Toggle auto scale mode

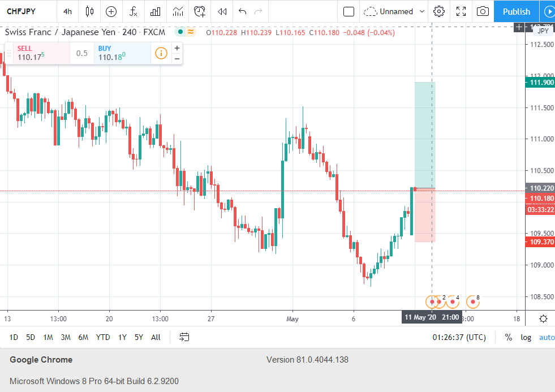(x=547, y=337)
